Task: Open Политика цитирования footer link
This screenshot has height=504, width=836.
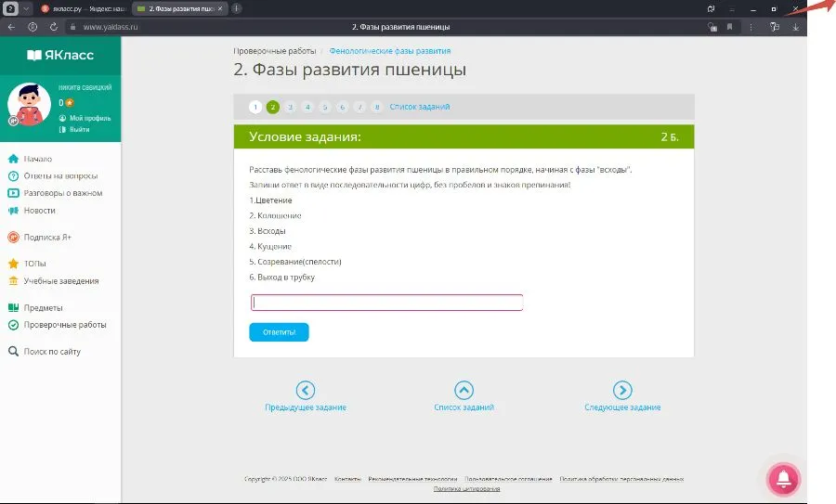Action: click(466, 488)
